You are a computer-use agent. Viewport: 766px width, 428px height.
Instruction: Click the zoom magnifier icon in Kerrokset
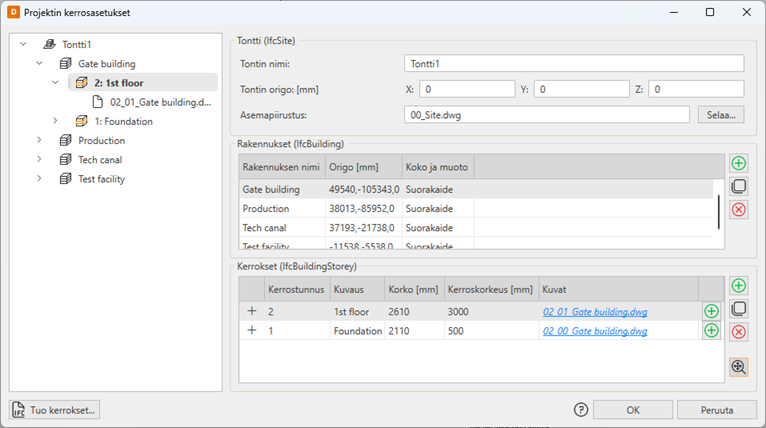tap(739, 367)
